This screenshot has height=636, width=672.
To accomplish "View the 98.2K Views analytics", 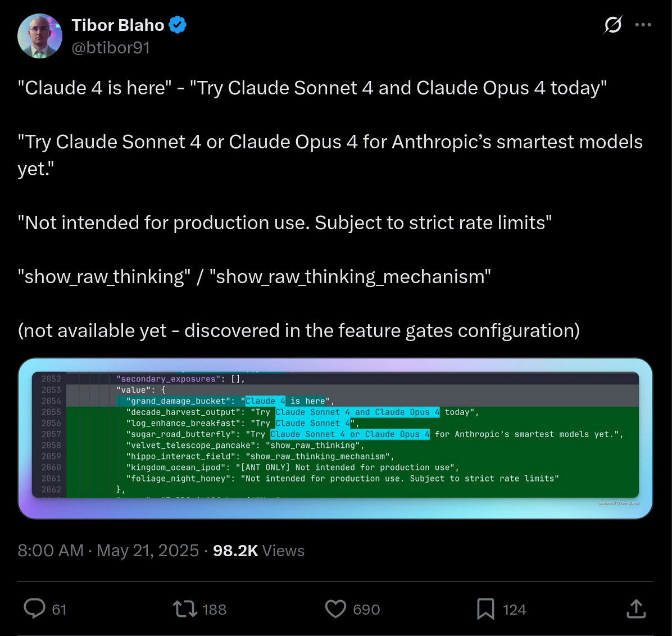I will click(x=259, y=550).
